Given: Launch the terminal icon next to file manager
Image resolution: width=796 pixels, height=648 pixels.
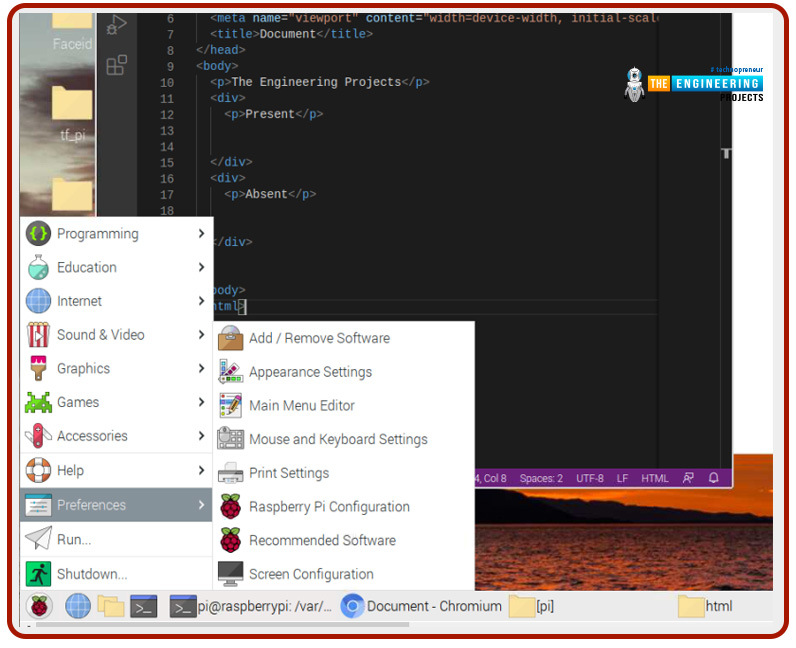Looking at the screenshot, I should (144, 606).
